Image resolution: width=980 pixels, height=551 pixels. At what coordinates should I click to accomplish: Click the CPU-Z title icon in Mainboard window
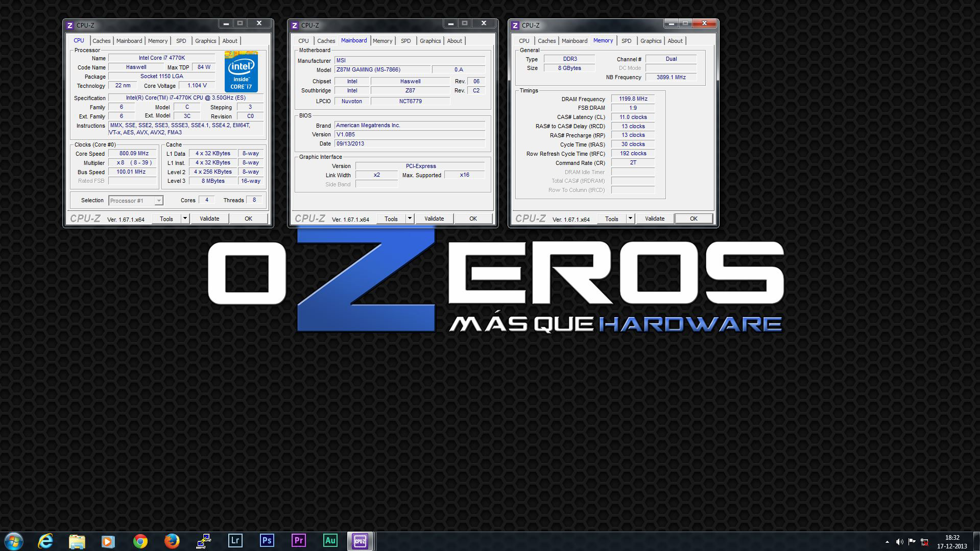[x=295, y=25]
